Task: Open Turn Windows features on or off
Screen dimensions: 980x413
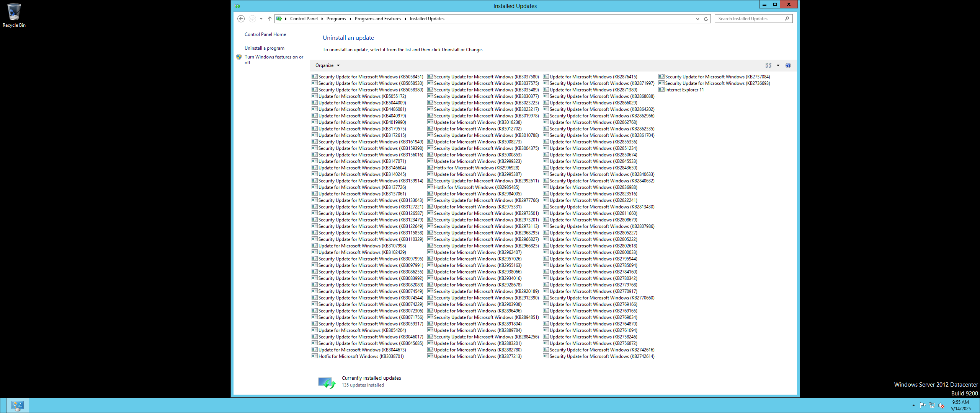Action: 274,60
